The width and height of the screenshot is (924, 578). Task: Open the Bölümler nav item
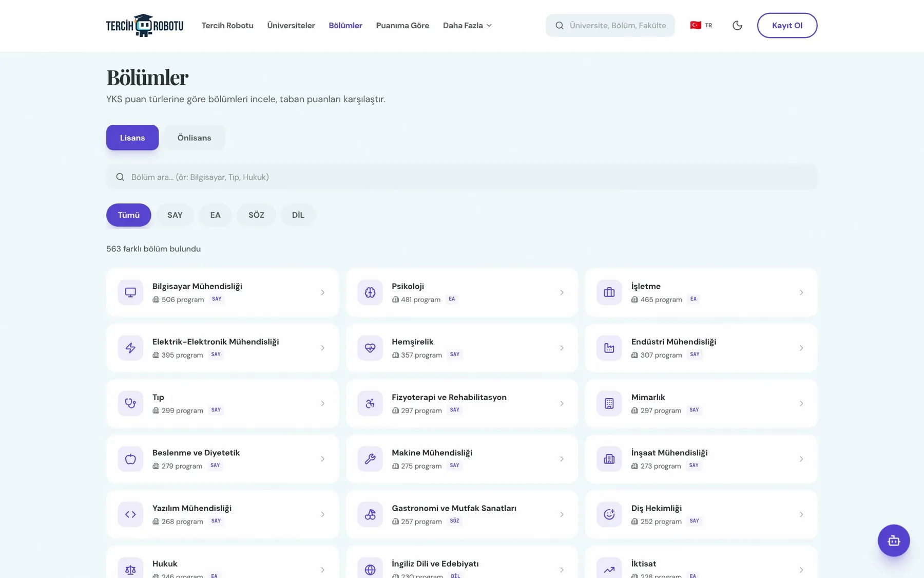pyautogui.click(x=345, y=25)
